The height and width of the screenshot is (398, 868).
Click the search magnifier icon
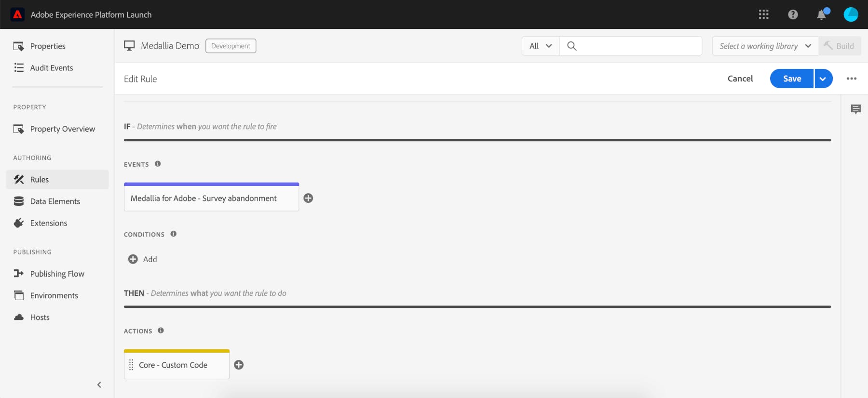(572, 46)
